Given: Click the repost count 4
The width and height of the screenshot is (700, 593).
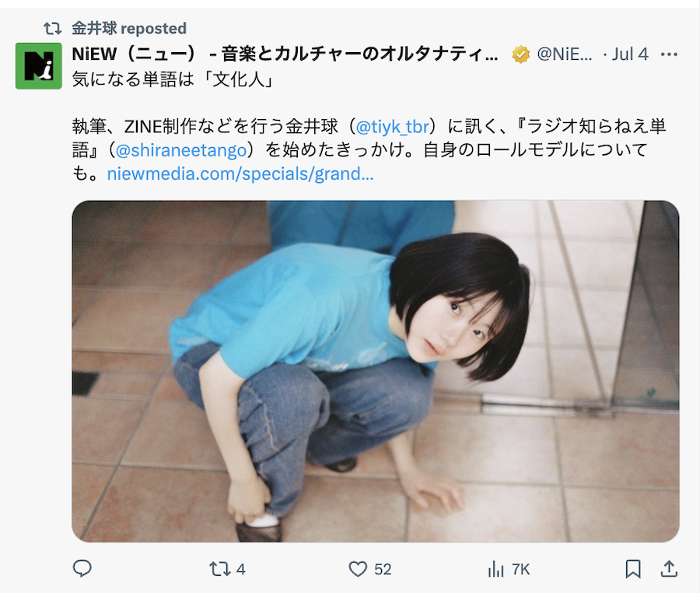Looking at the screenshot, I should (x=240, y=570).
